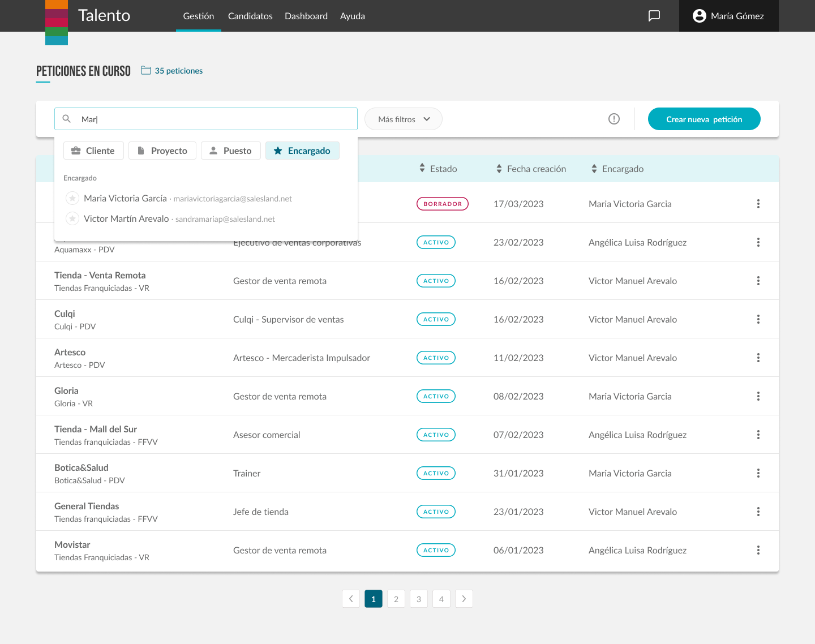Expand the Más filtros dropdown
Image resolution: width=815 pixels, height=644 pixels.
coord(403,119)
